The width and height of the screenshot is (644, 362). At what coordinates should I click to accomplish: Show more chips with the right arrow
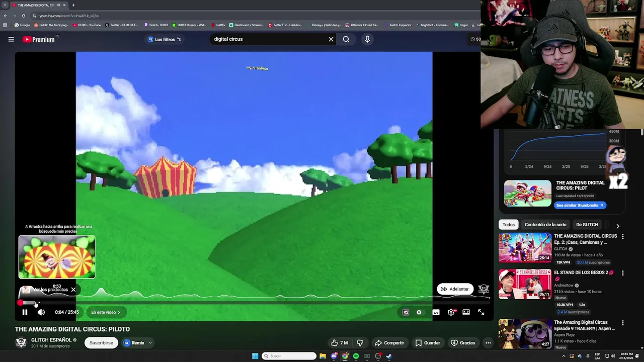point(618,226)
